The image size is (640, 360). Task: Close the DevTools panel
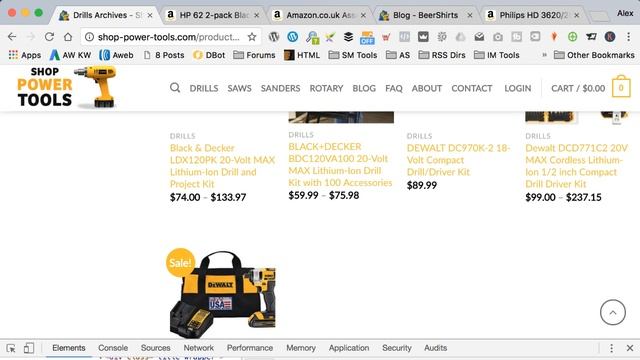coord(630,348)
